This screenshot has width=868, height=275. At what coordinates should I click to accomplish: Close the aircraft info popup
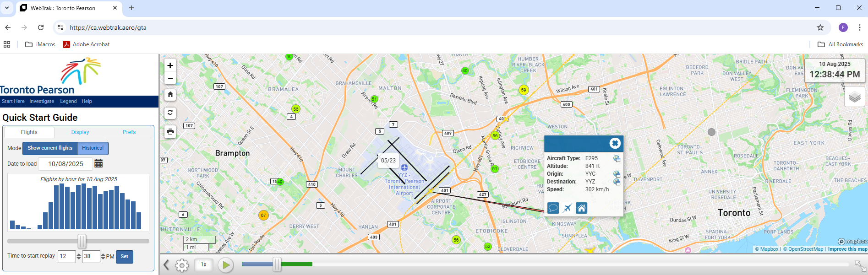coord(615,143)
